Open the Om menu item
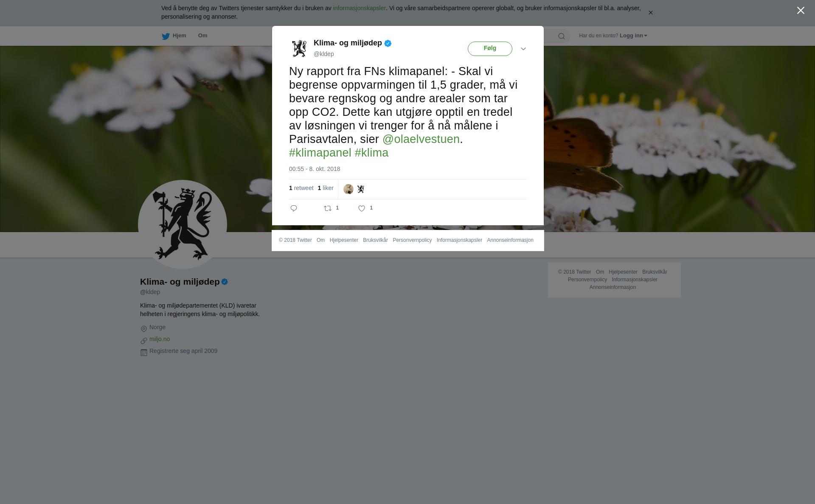This screenshot has width=815, height=504. pos(202,36)
